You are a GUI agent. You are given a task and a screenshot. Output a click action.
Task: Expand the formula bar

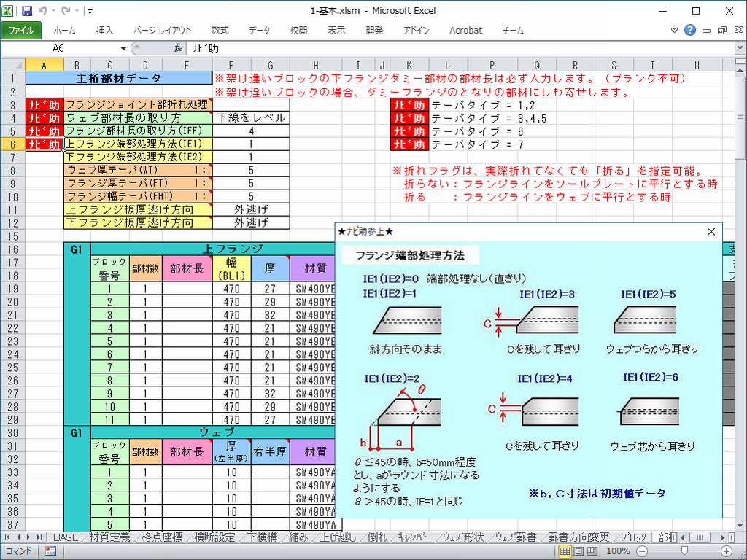(740, 48)
